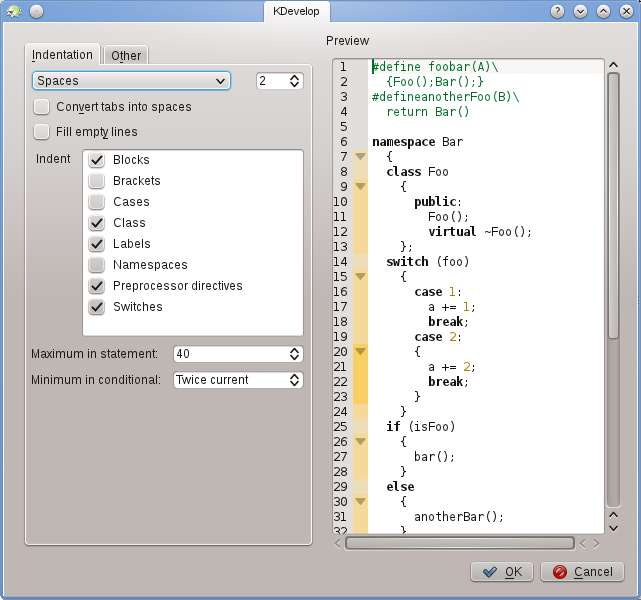Viewport: 641px width, 600px height.
Task: Enable Fill empty lines option
Action: pos(42,132)
